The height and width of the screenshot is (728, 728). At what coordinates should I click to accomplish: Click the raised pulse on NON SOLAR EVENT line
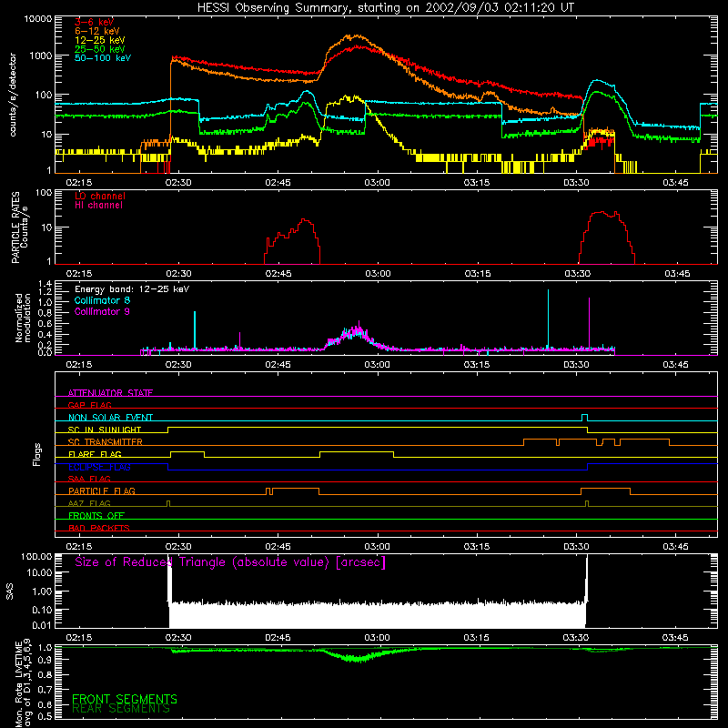(x=584, y=417)
